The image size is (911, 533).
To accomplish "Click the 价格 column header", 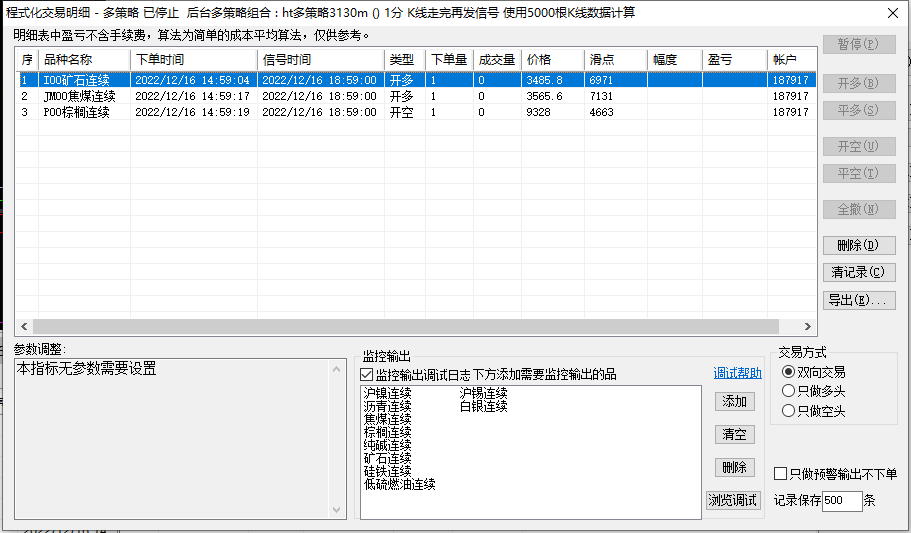I will (x=553, y=60).
